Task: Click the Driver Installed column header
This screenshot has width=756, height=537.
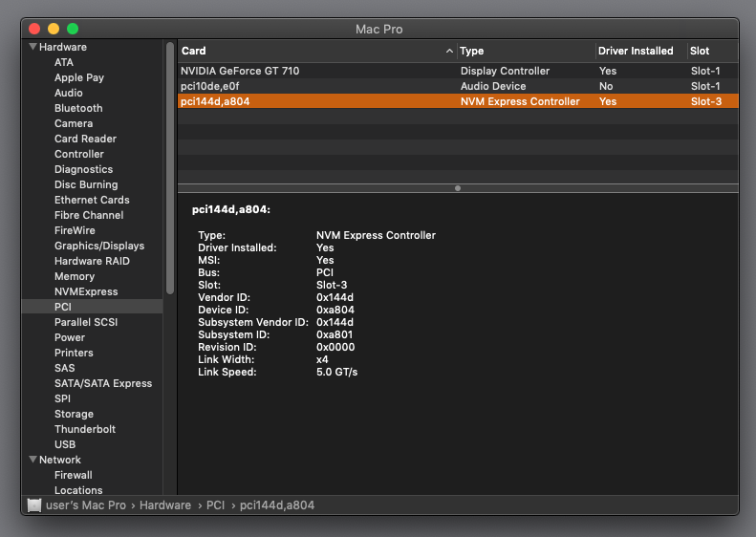Action: pyautogui.click(x=636, y=51)
